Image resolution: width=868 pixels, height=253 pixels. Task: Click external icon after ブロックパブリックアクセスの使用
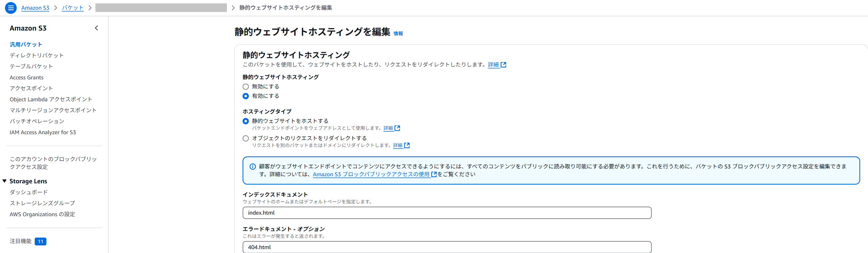[x=434, y=174]
